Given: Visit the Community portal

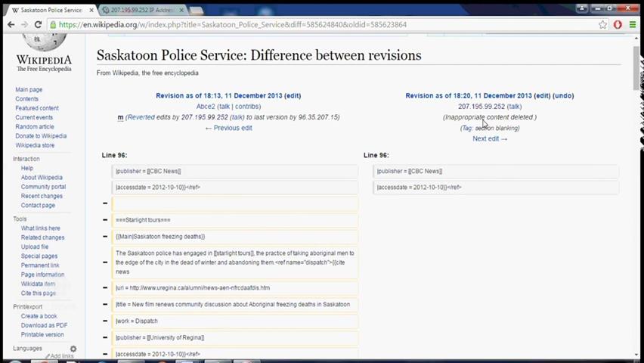Looking at the screenshot, I should tap(44, 187).
